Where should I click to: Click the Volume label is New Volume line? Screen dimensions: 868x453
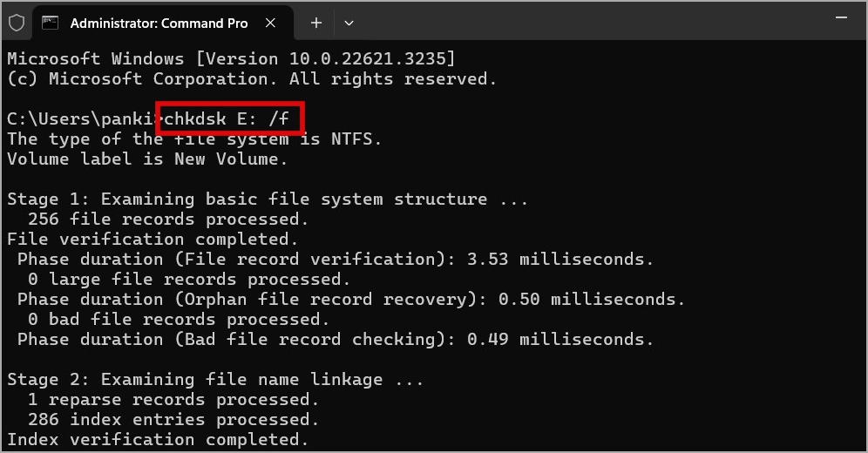pyautogui.click(x=147, y=159)
